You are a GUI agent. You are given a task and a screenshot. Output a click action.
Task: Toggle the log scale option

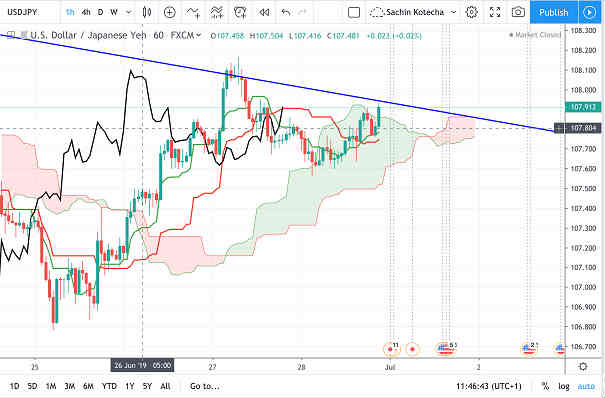pos(563,386)
